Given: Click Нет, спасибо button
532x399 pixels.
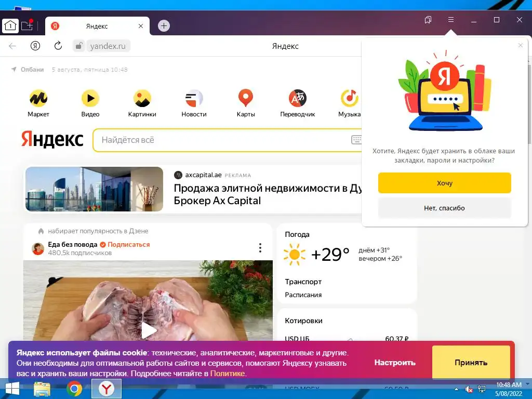Looking at the screenshot, I should click(445, 208).
